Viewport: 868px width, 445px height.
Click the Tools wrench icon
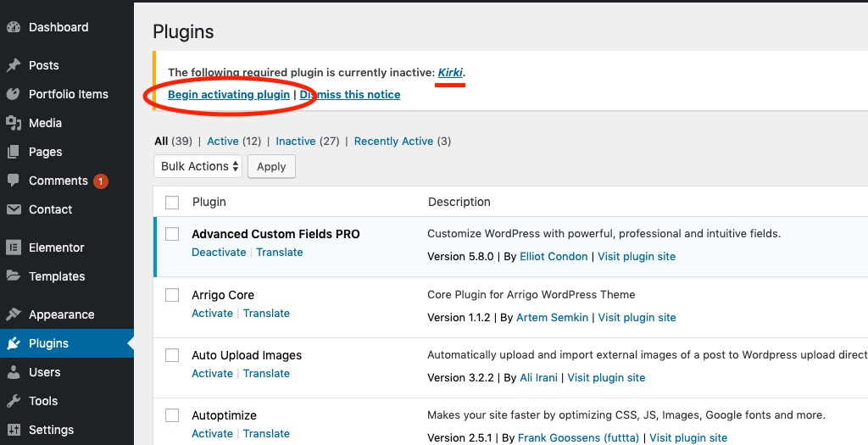[x=14, y=401]
